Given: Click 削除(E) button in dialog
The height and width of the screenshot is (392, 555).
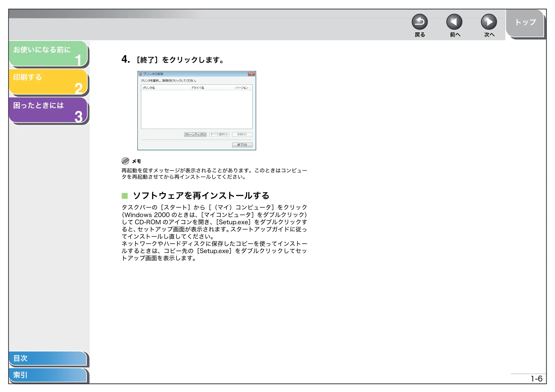Looking at the screenshot, I should pyautogui.click(x=242, y=134).
